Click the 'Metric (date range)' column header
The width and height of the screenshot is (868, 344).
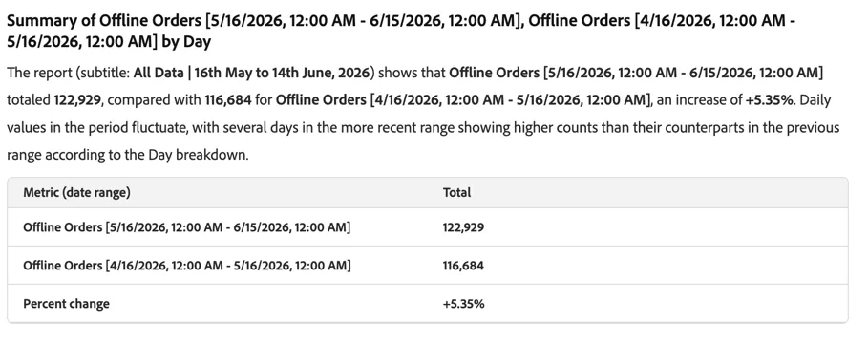pyautogui.click(x=77, y=192)
